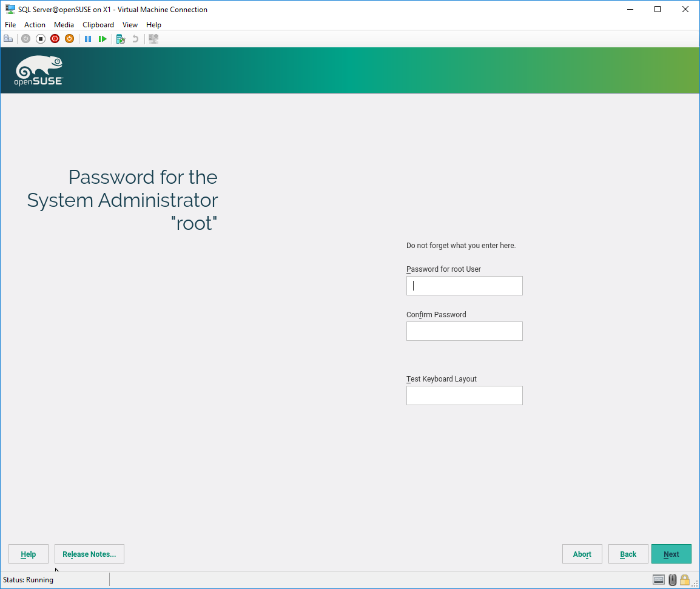
Task: Click the lock status bar icon
Action: click(x=685, y=580)
